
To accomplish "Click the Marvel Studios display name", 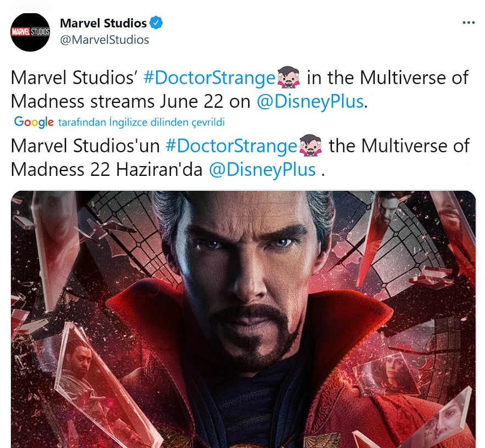I will tap(103, 23).
